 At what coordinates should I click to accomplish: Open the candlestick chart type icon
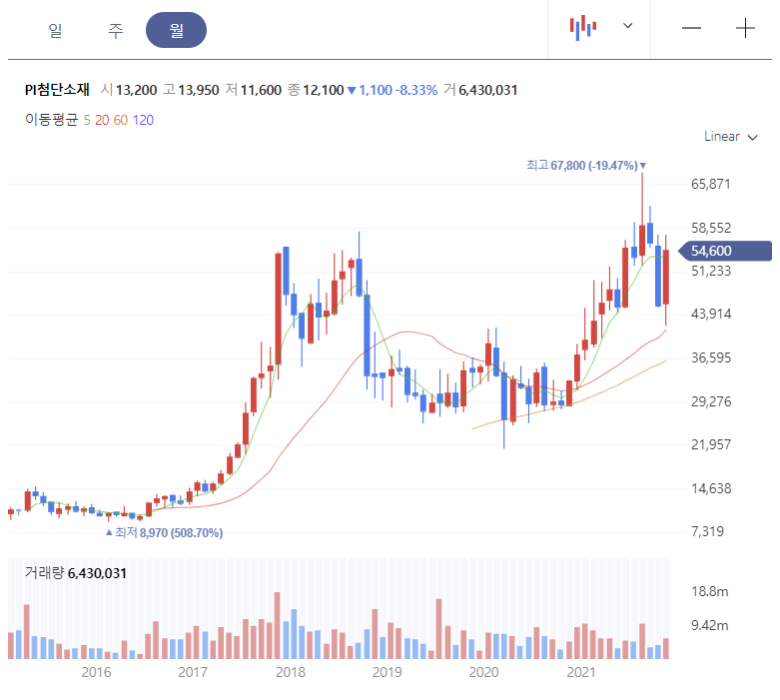pyautogui.click(x=583, y=28)
